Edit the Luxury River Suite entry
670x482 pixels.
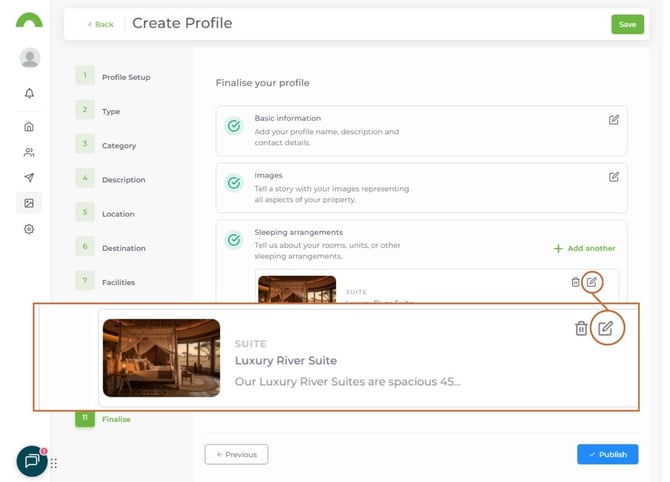click(x=605, y=328)
